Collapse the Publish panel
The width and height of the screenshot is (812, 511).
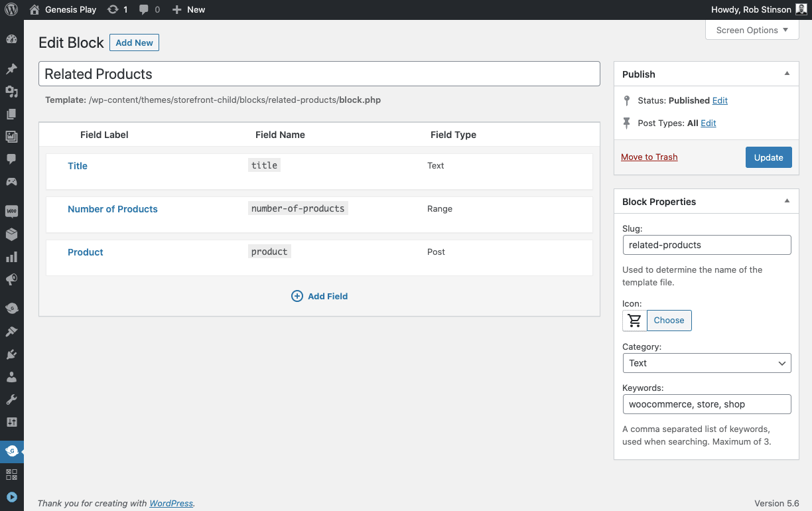tap(787, 74)
